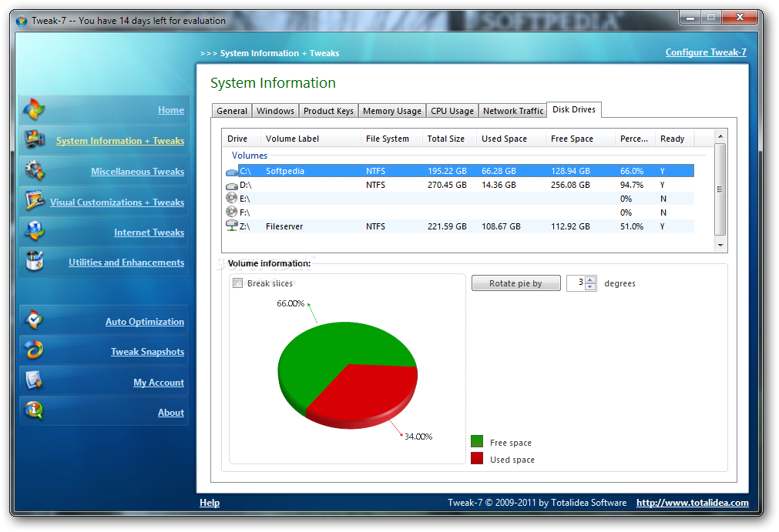Click the About info icon
The height and width of the screenshot is (532, 779).
click(x=34, y=411)
